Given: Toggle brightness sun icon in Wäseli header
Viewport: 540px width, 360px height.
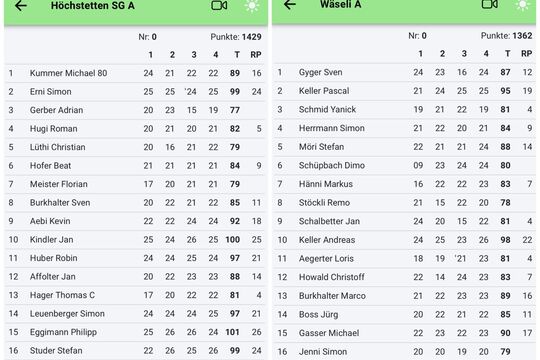Looking at the screenshot, I should 522,4.
